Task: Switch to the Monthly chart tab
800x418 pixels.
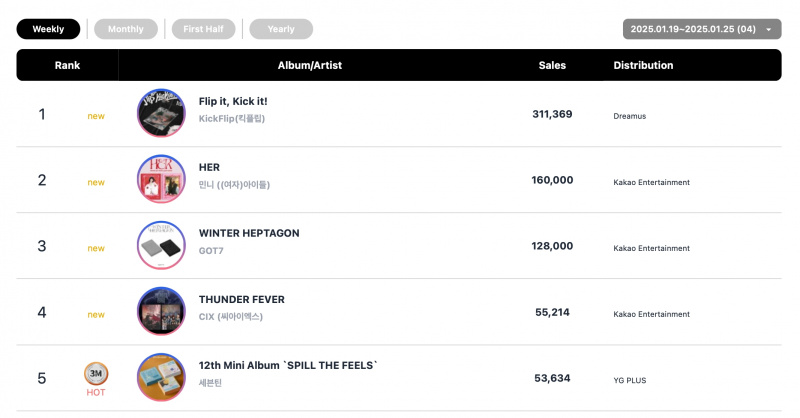Action: coord(126,29)
